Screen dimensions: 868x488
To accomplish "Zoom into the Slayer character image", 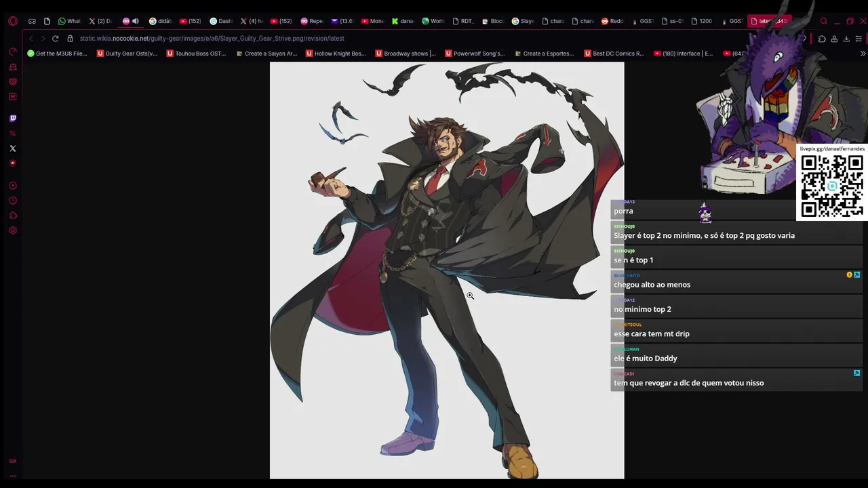I will point(447,270).
